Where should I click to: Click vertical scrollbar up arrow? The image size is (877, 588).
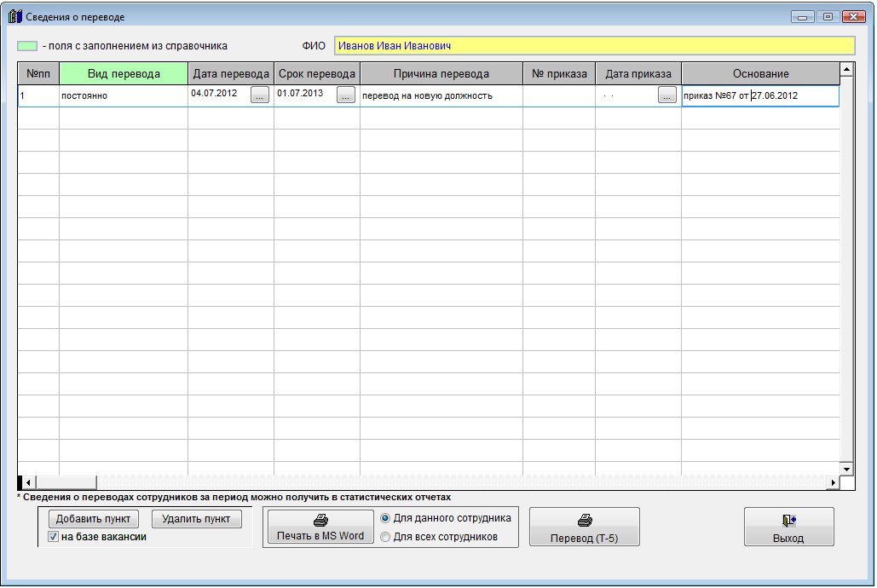point(847,69)
